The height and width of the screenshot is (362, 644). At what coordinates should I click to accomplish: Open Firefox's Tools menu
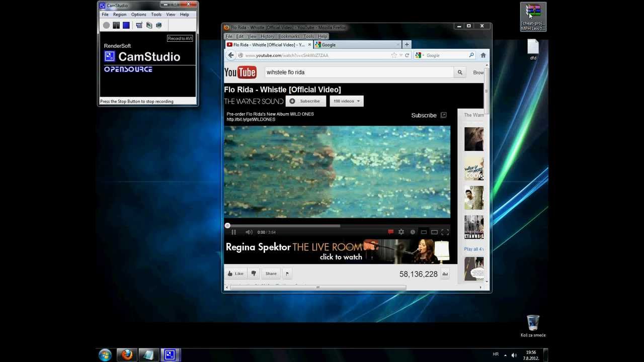pyautogui.click(x=308, y=36)
